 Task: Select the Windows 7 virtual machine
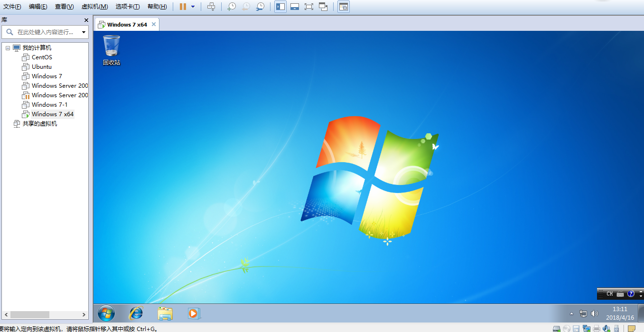point(47,76)
